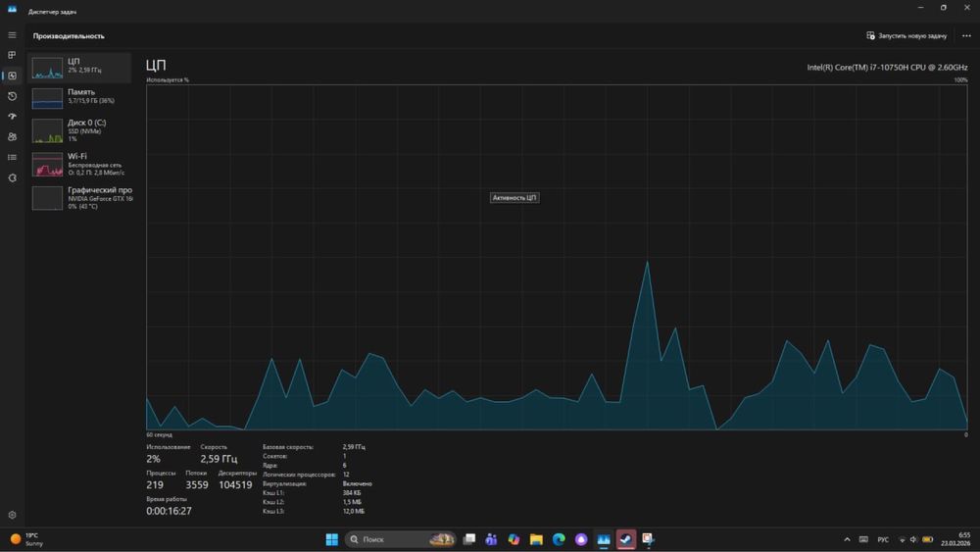
Task: Select the Диск 0 (C:) performance item
Action: pyautogui.click(x=79, y=131)
